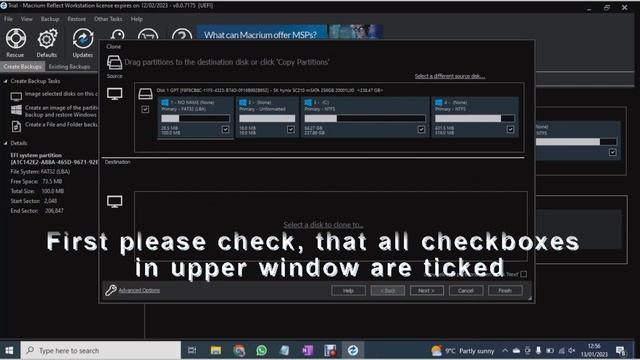
Task: Open the volume control in system tray
Action: point(571,350)
